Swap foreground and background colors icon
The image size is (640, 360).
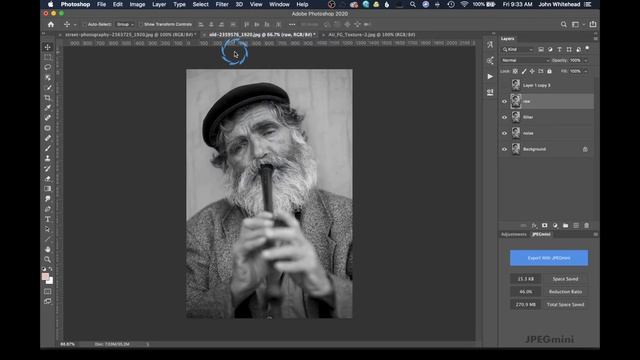pos(51,269)
